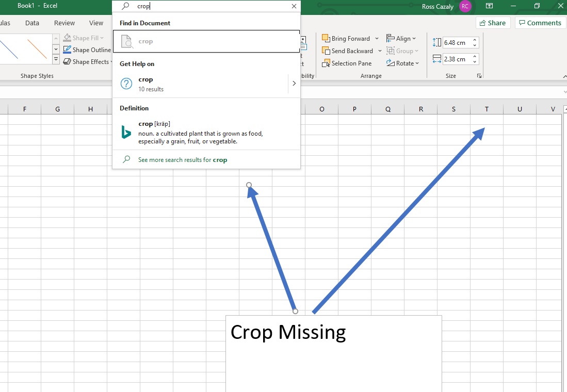The width and height of the screenshot is (567, 392).
Task: Click the search magnifier icon in search box
Action: [125, 6]
